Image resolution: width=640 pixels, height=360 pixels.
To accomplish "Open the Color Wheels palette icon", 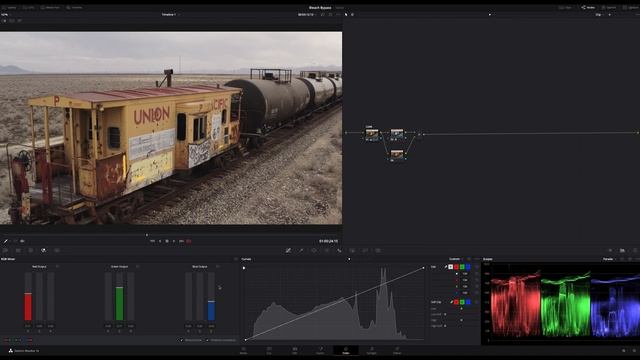I will [x=31, y=250].
